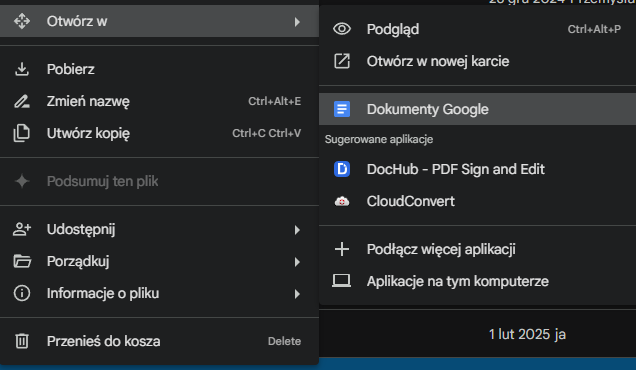Open with DocHub - PDF Sign and Edit
Viewport: 636px width, 370px height.
(x=477, y=169)
